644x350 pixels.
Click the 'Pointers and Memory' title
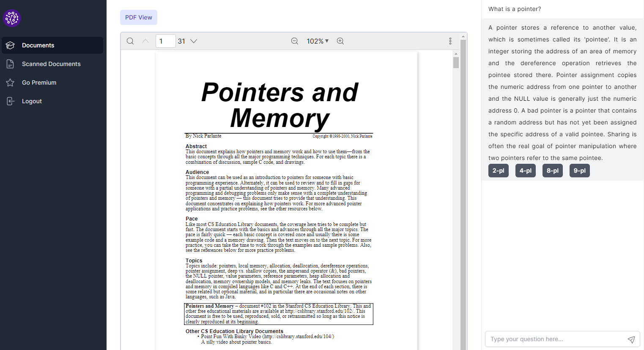tap(280, 105)
